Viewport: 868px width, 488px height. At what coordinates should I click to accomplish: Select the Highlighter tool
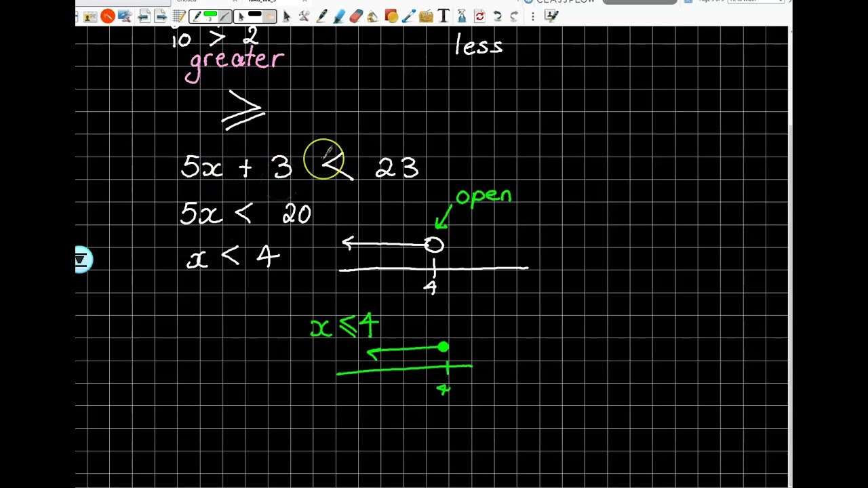[338, 16]
